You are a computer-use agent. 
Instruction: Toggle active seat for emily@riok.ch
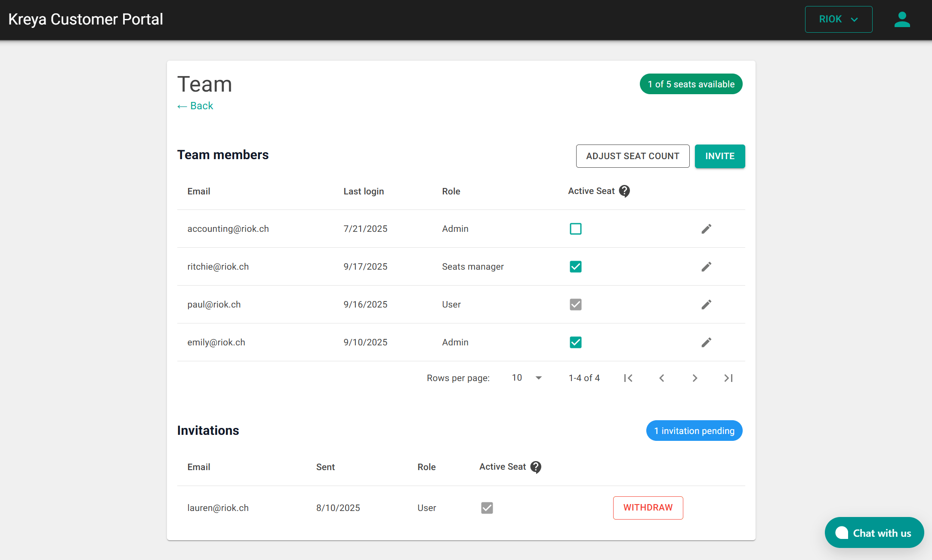[575, 342]
